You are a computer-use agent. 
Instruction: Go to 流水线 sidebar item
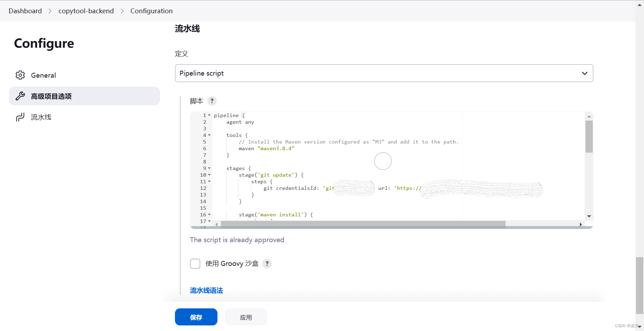tap(84, 117)
